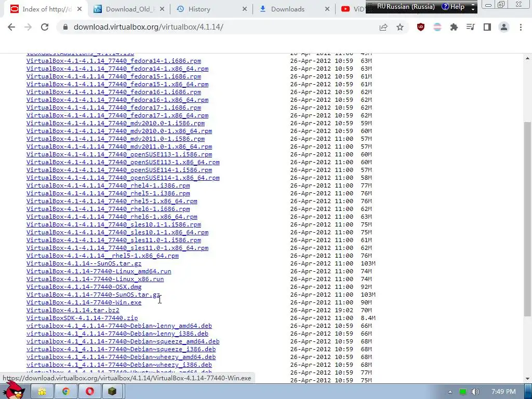Screen dimensions: 532x399
Task: Download the Debian~lenny_amd64.deb package
Action: coord(119,326)
